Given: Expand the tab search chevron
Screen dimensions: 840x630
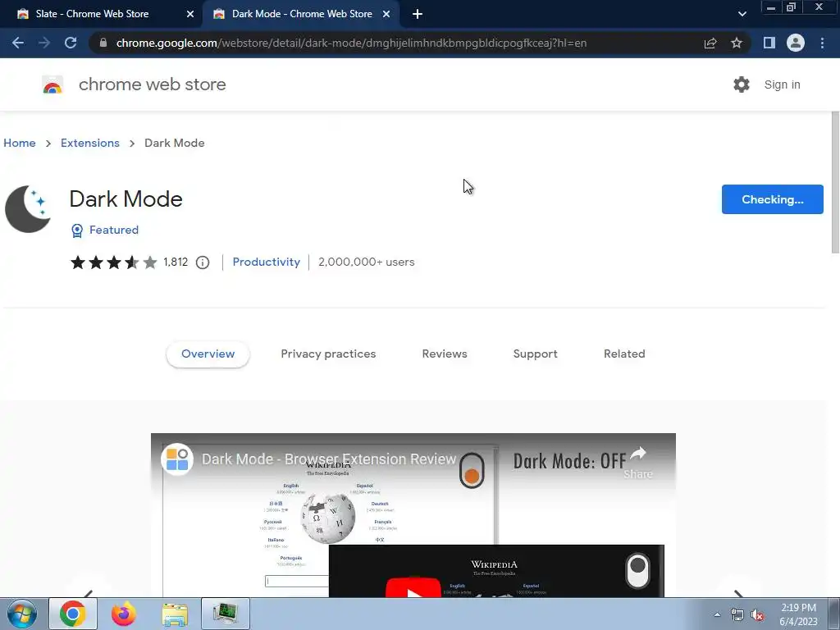Looking at the screenshot, I should (x=742, y=14).
